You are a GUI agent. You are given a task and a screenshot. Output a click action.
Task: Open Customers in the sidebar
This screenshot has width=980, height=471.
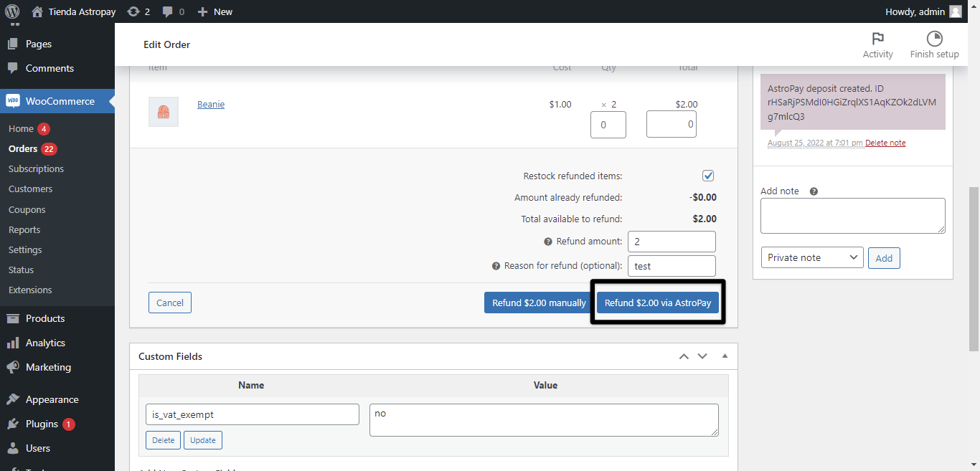click(30, 189)
